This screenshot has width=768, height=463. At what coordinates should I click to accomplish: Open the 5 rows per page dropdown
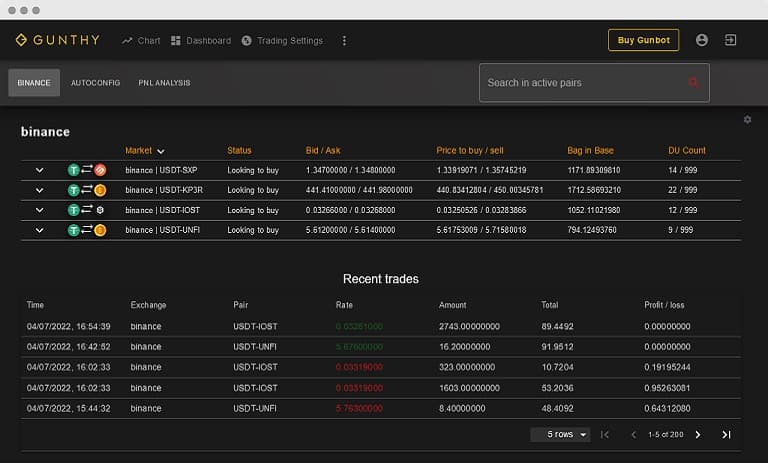560,435
